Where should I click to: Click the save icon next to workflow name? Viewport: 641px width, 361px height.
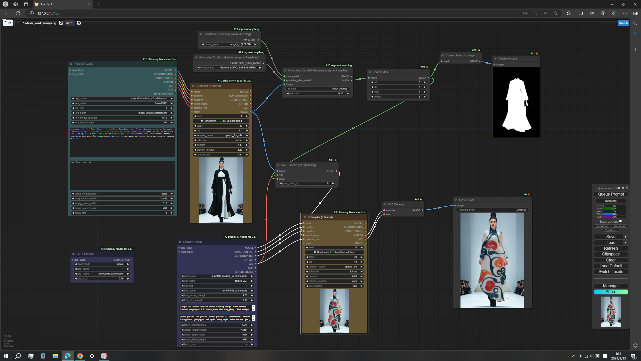point(61,23)
